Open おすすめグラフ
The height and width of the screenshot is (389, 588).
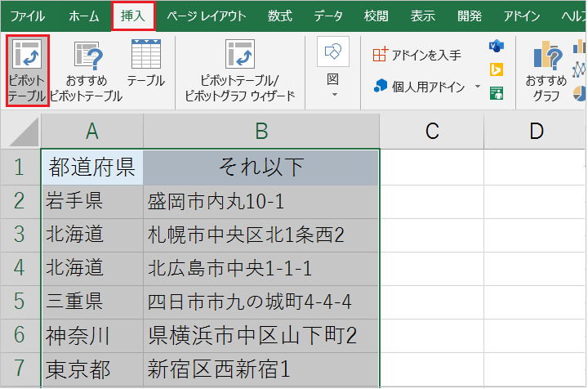[x=546, y=71]
